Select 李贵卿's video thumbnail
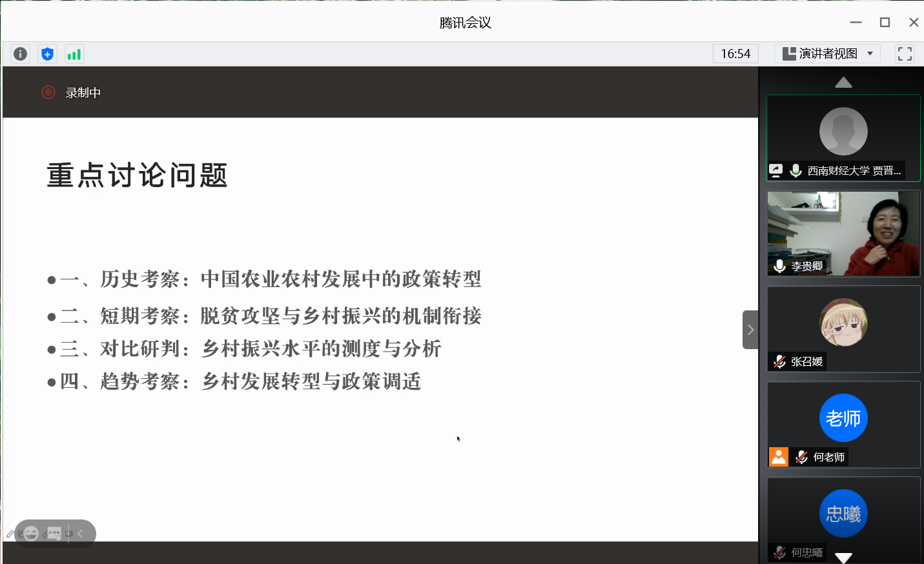The width and height of the screenshot is (924, 564). pos(843,233)
